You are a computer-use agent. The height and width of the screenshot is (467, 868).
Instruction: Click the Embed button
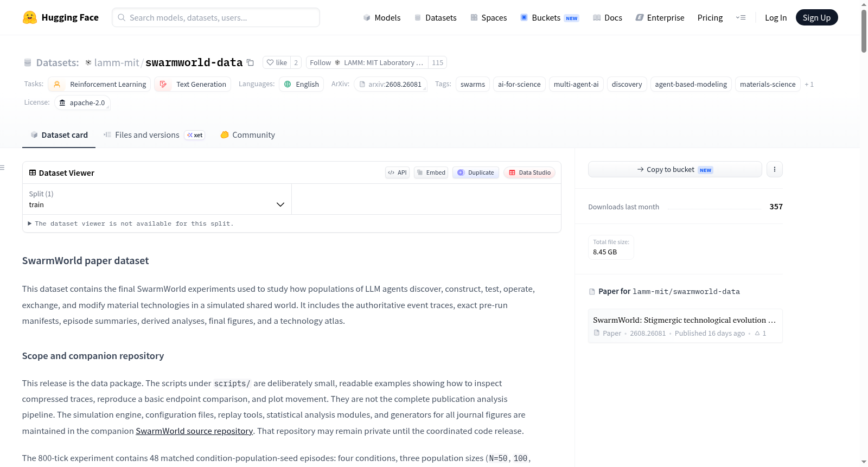click(x=431, y=172)
